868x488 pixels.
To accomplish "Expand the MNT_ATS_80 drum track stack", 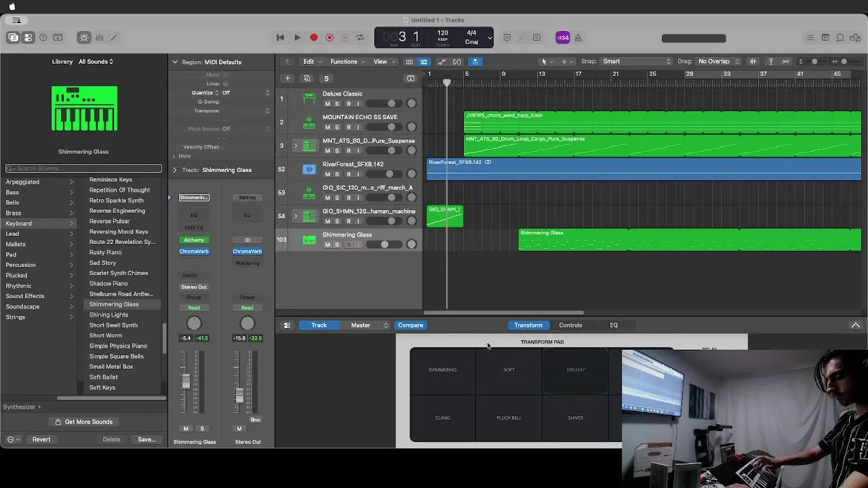I will pos(295,146).
